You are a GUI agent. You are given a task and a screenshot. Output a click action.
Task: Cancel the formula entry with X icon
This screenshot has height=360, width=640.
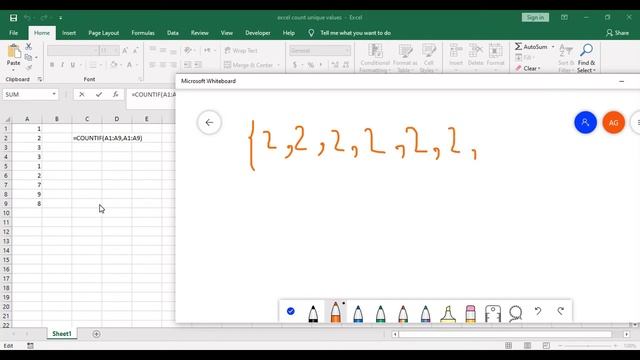(x=82, y=94)
